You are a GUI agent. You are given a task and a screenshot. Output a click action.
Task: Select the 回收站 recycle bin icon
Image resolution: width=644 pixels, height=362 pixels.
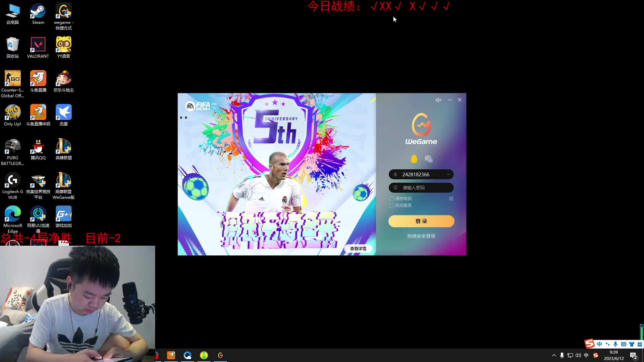13,48
